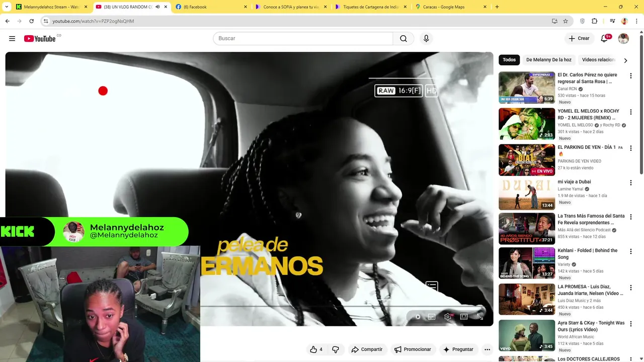Start voice search with the microphone icon

[x=426, y=39]
